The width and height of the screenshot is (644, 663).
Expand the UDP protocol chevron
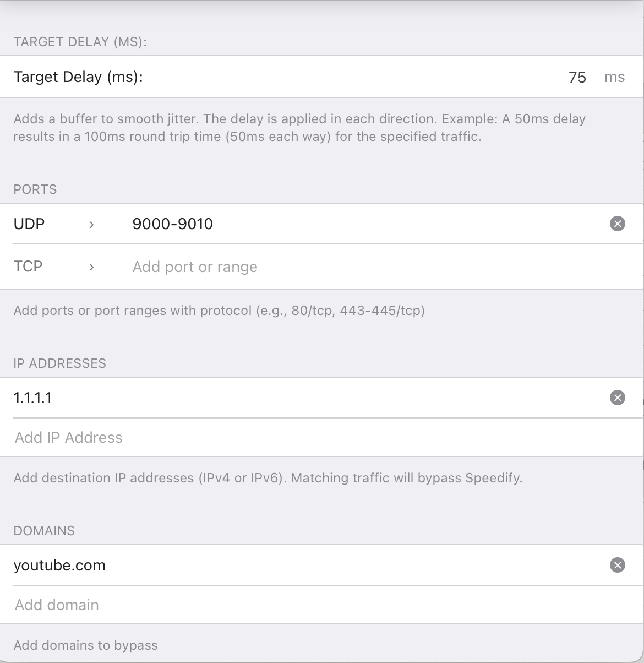[91, 224]
